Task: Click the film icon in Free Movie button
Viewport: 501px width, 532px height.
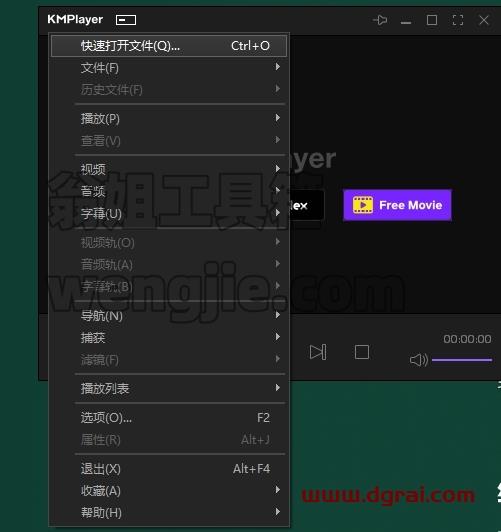Action: pyautogui.click(x=363, y=205)
